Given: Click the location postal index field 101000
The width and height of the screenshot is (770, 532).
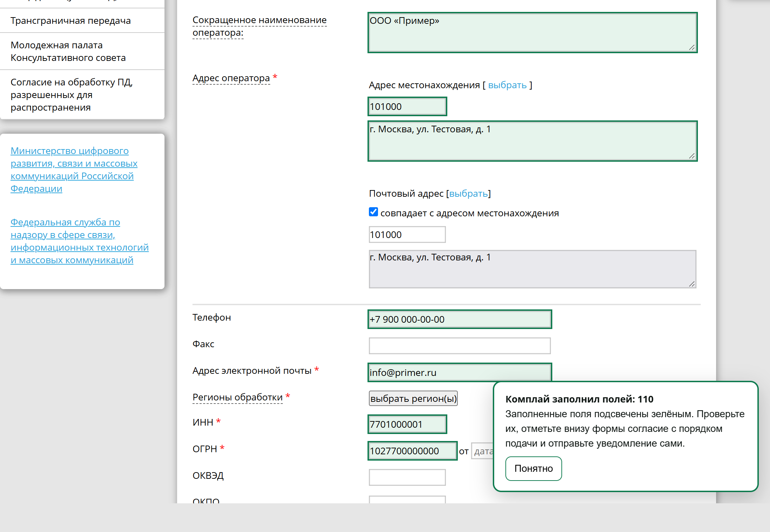Looking at the screenshot, I should [x=407, y=106].
